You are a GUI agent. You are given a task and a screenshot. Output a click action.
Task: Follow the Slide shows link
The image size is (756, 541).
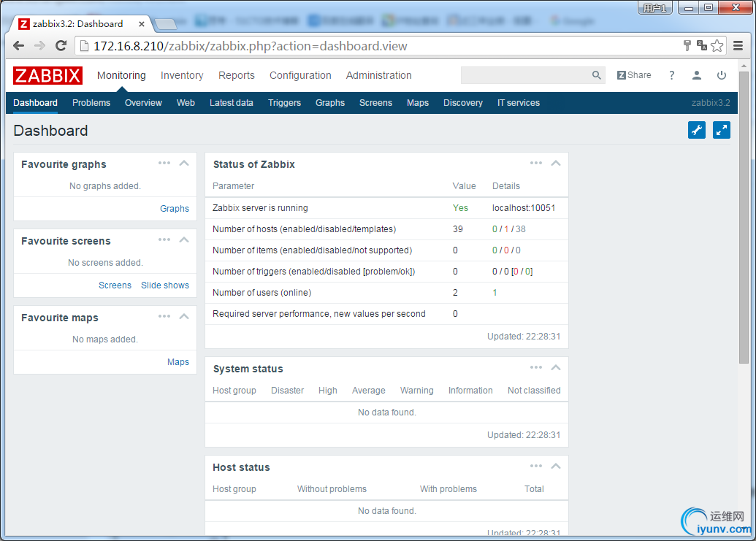(165, 285)
